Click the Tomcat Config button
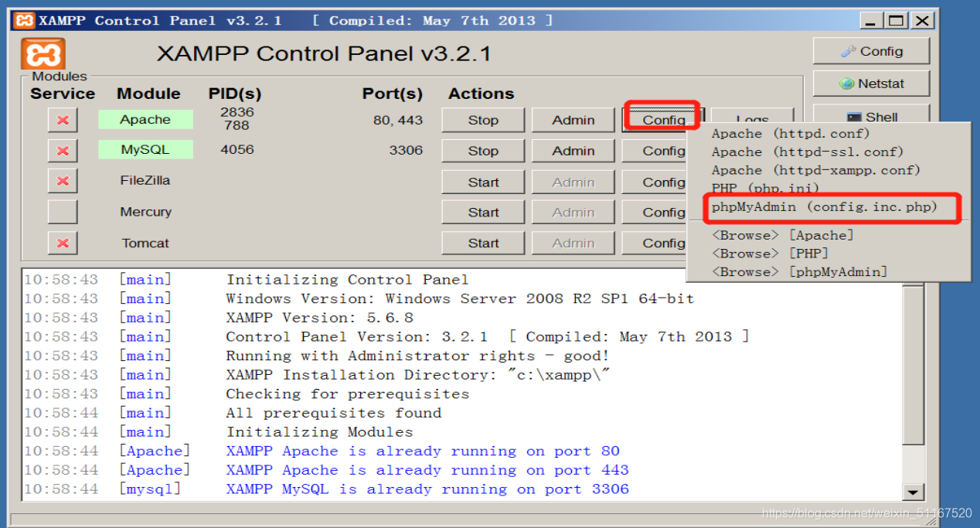 (654, 243)
